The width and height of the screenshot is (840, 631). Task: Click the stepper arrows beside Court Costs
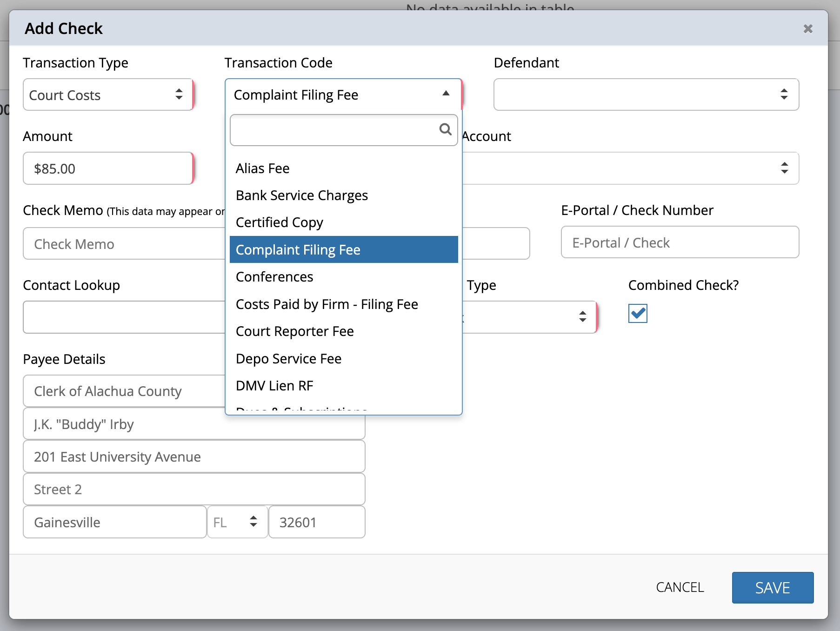click(x=179, y=94)
